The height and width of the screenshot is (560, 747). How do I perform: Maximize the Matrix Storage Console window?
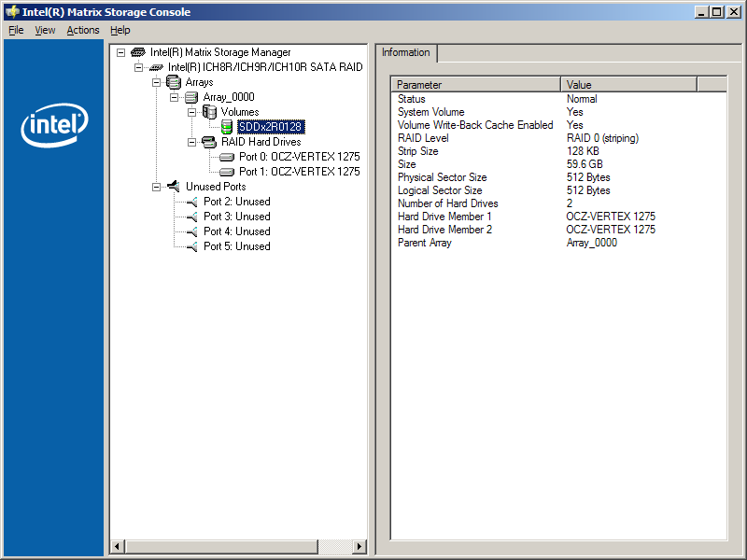[x=716, y=12]
